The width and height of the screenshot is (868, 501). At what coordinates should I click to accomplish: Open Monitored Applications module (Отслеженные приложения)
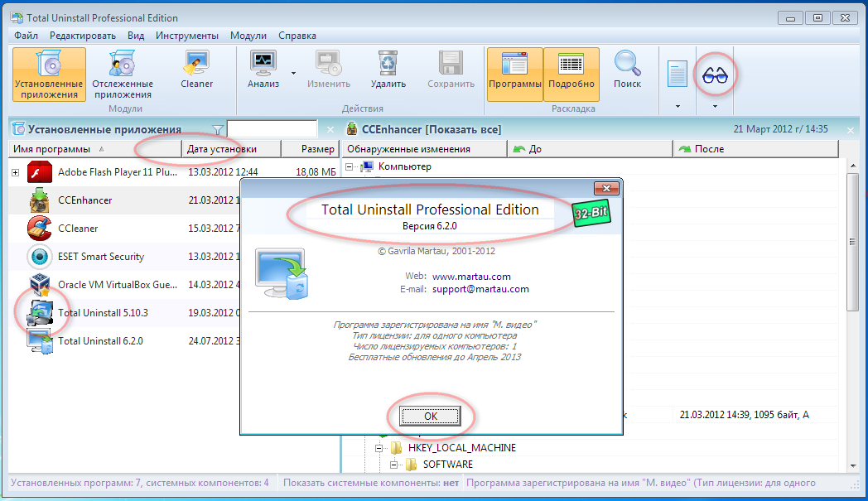click(123, 75)
